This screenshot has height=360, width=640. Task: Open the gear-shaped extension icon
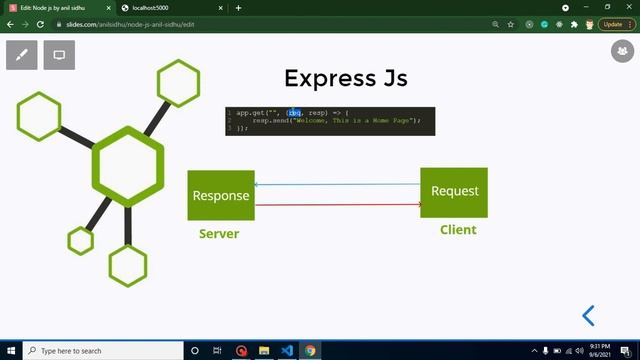[559, 24]
